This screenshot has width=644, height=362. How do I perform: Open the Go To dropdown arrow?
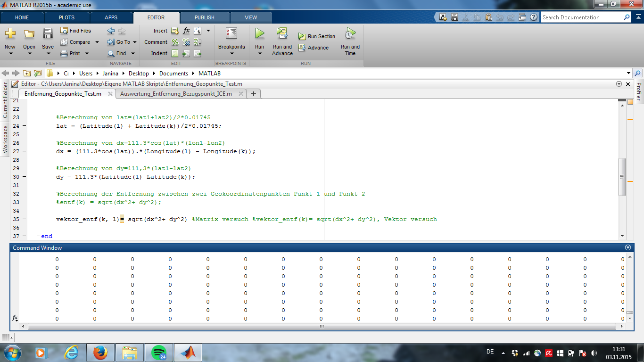point(134,42)
